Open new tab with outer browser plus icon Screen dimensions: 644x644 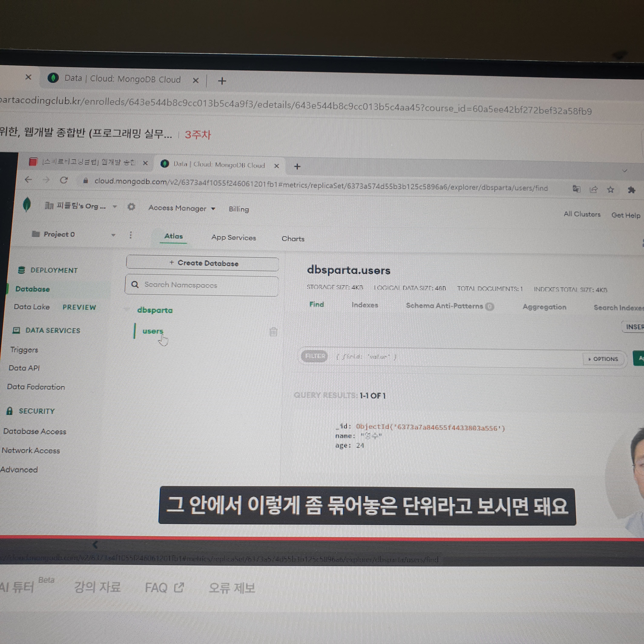(x=222, y=81)
